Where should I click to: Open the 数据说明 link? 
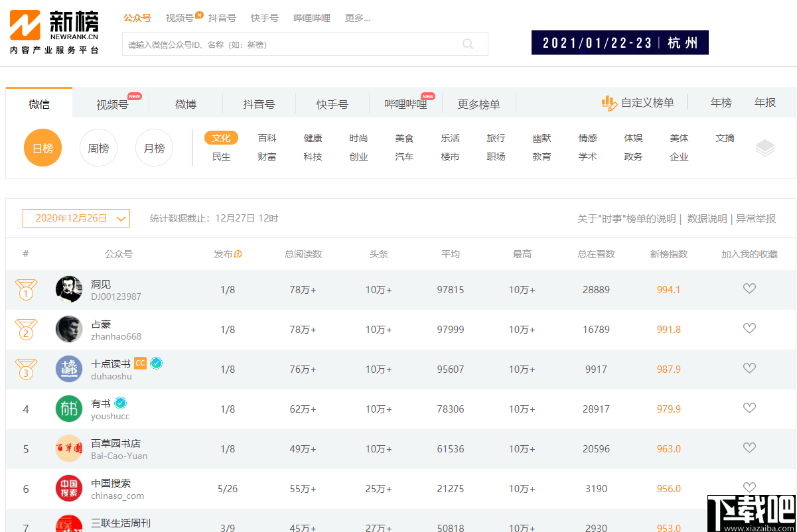tap(707, 219)
